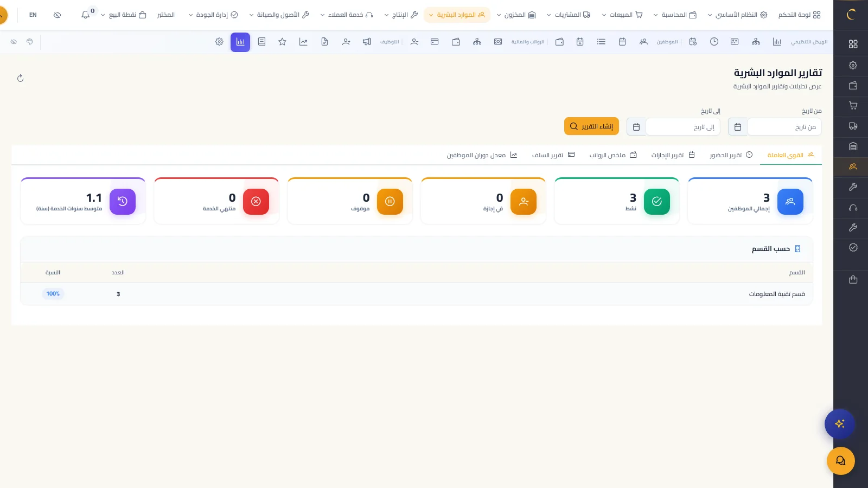The height and width of the screenshot is (488, 868).
Task: Open the megaphone job announcements icon
Action: (367, 42)
